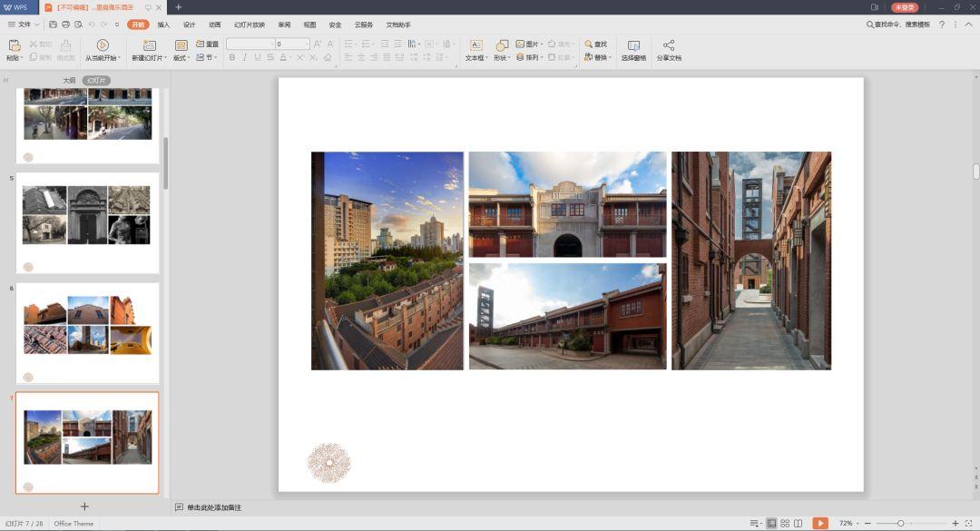This screenshot has height=531, width=980.
Task: Click the search command input field
Action: 898,25
